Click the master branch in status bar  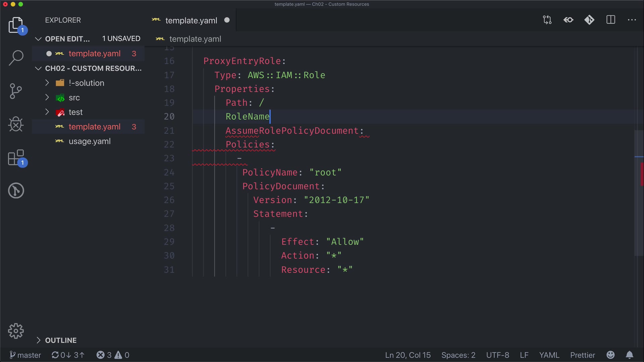[x=25, y=355]
